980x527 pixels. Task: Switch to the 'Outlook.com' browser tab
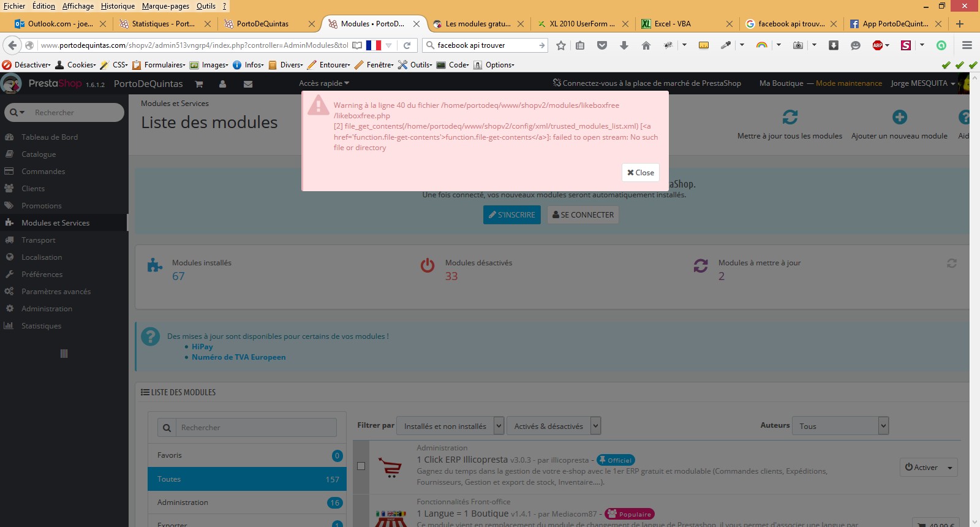click(61, 24)
